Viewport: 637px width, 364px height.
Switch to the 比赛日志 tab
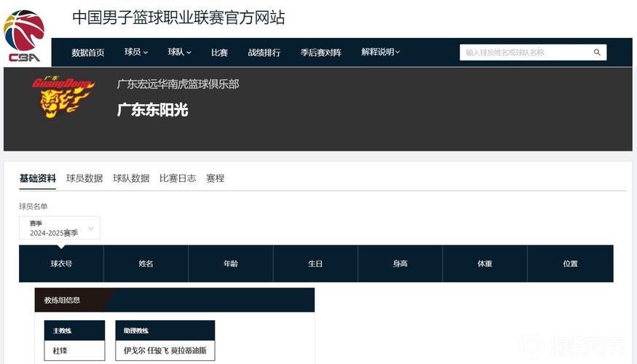178,178
